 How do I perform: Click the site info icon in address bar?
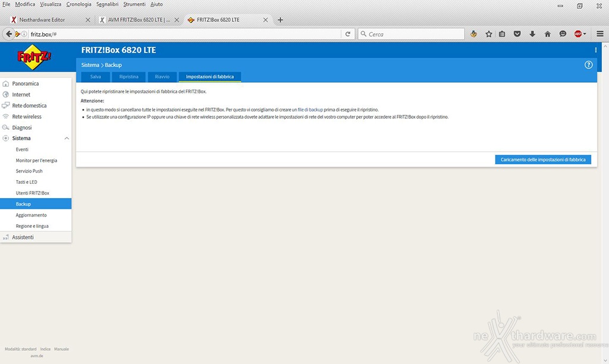point(24,34)
